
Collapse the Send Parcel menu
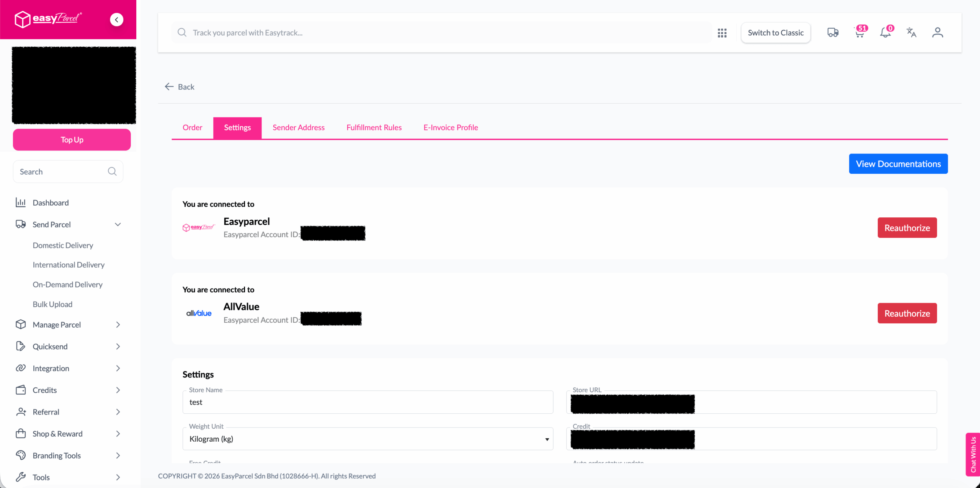point(118,225)
